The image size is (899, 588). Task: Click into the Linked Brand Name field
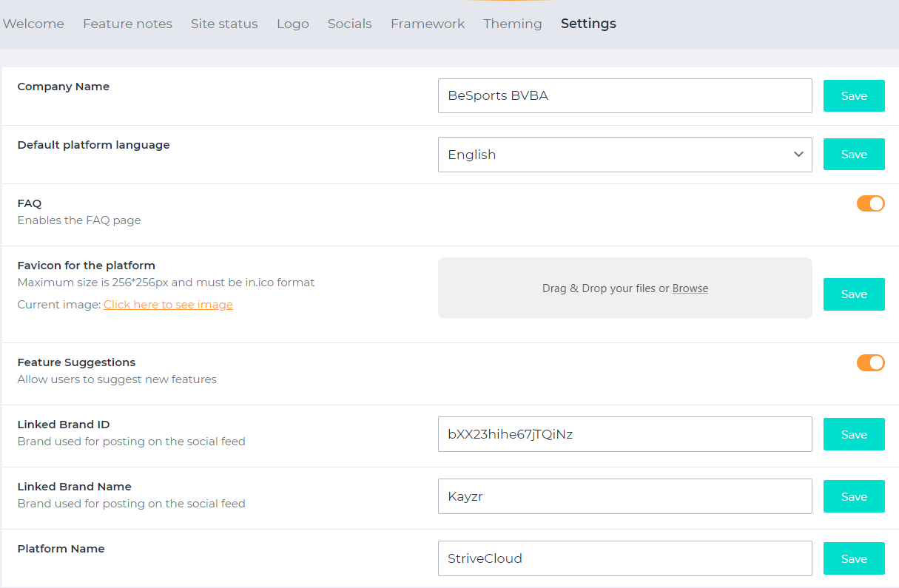pos(624,497)
